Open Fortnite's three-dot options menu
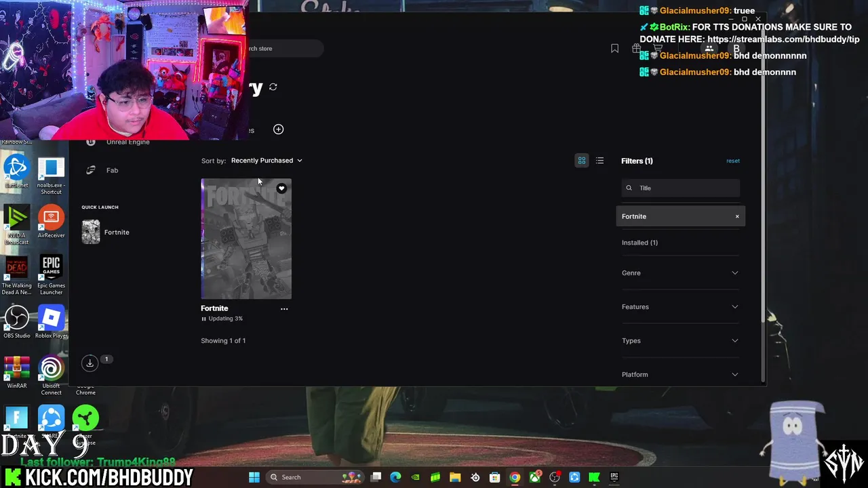This screenshot has height=488, width=868. pyautogui.click(x=284, y=308)
